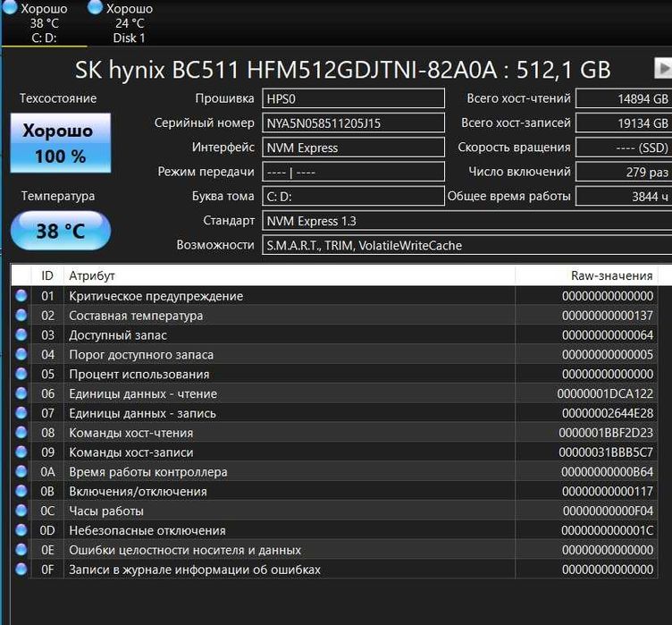Click the rotation speed field ---- (SSD)
Image resolution: width=672 pixels, height=625 pixels.
[x=624, y=148]
